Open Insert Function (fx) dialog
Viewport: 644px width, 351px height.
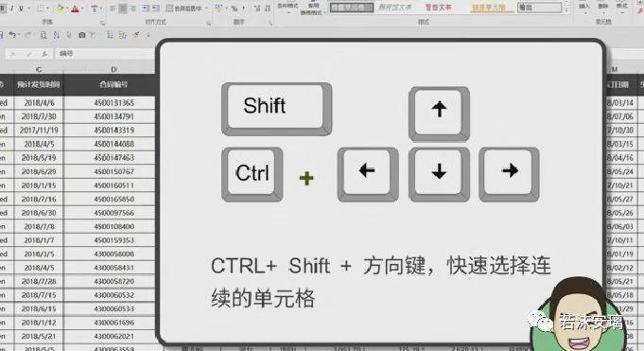coord(44,54)
